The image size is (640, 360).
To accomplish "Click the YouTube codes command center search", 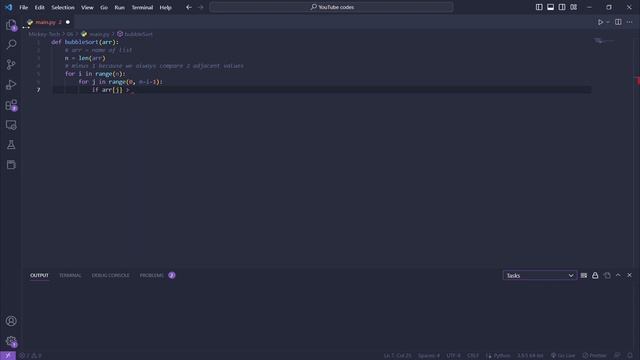I will point(331,7).
